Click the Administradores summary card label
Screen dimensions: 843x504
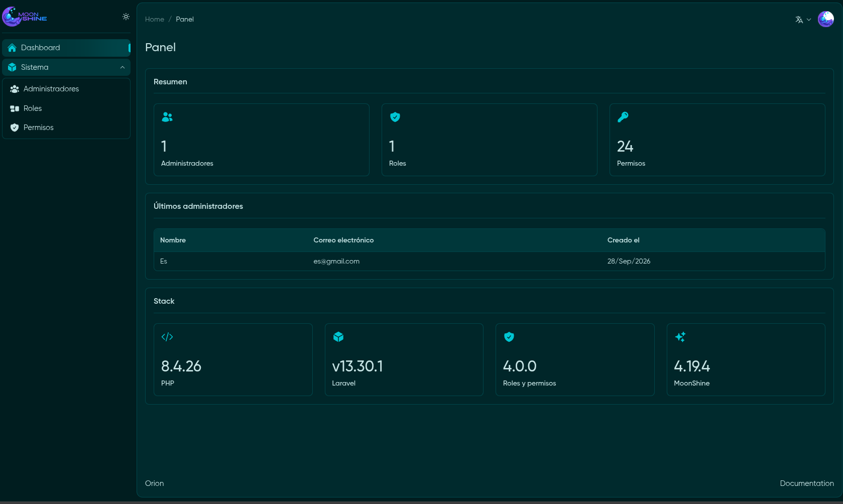pyautogui.click(x=187, y=163)
